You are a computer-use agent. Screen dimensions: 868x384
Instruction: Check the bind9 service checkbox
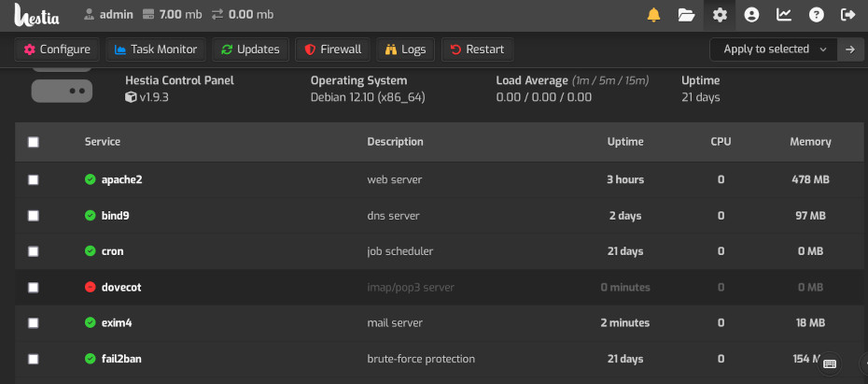click(34, 216)
